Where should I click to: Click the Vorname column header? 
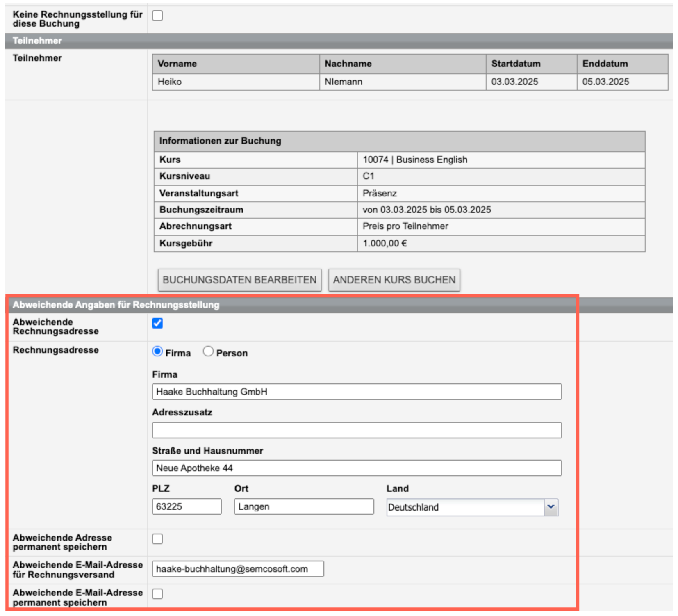click(x=236, y=64)
